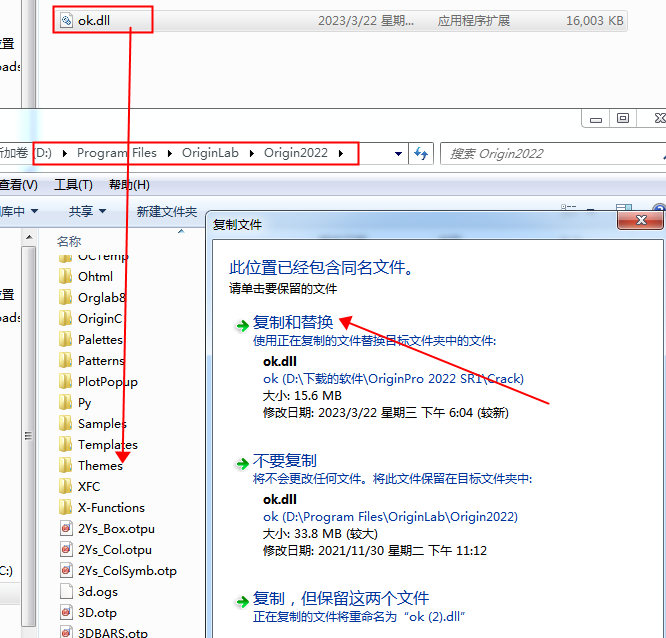Click the 新建文件夹 button
This screenshot has width=666, height=638.
[x=166, y=211]
